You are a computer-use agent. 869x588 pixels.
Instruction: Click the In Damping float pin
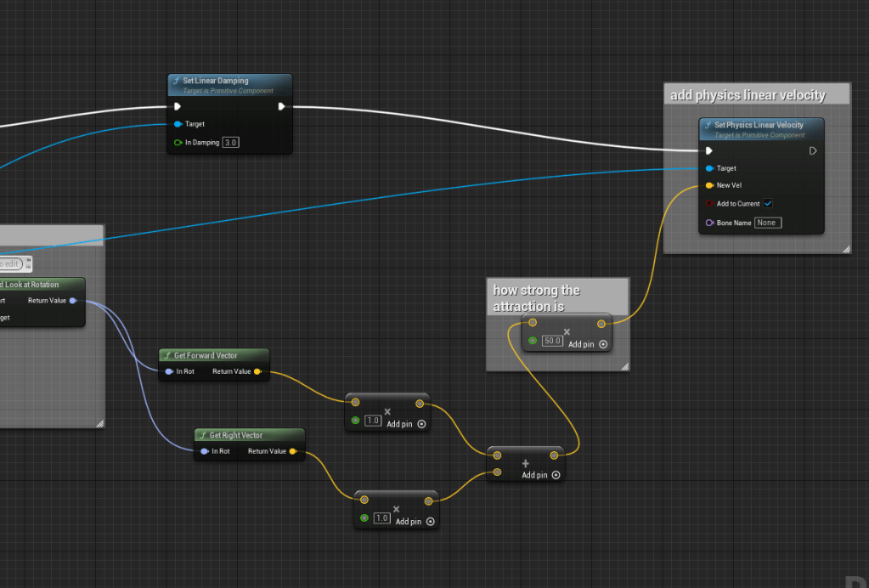178,142
